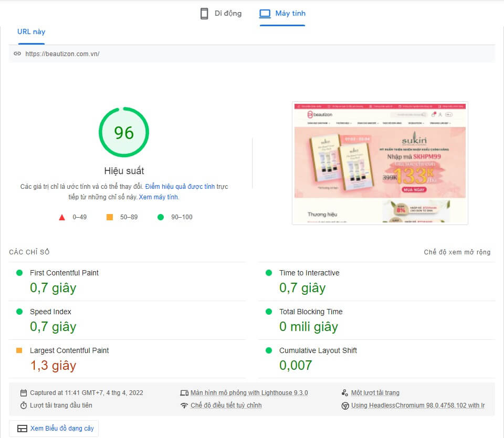Click the treemap icon in Xem Biểu đồ button
The width and height of the screenshot is (504, 438).
pos(22,429)
